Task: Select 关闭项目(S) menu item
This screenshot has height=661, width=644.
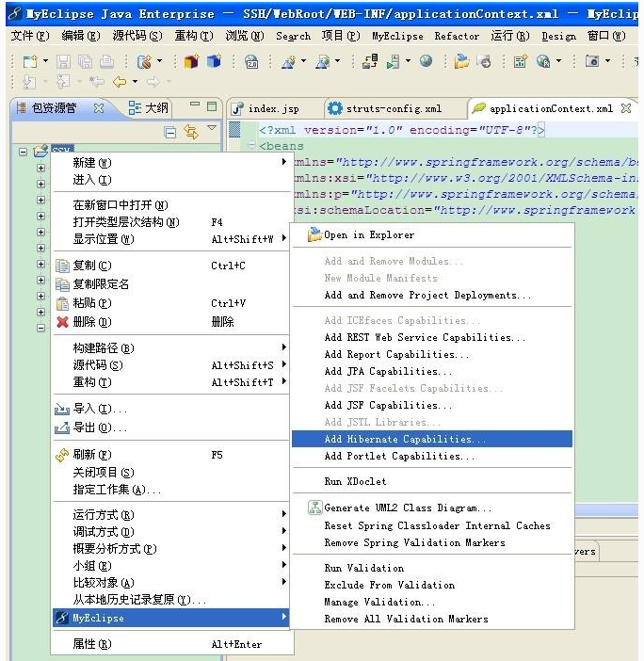Action: [170, 472]
